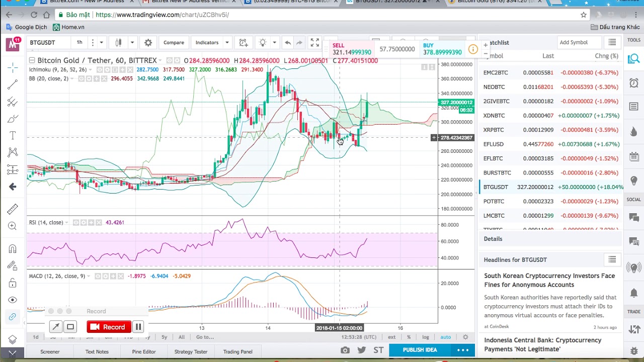The image size is (644, 362).
Task: Expand MACD indicator options arrow
Action: pos(89,276)
